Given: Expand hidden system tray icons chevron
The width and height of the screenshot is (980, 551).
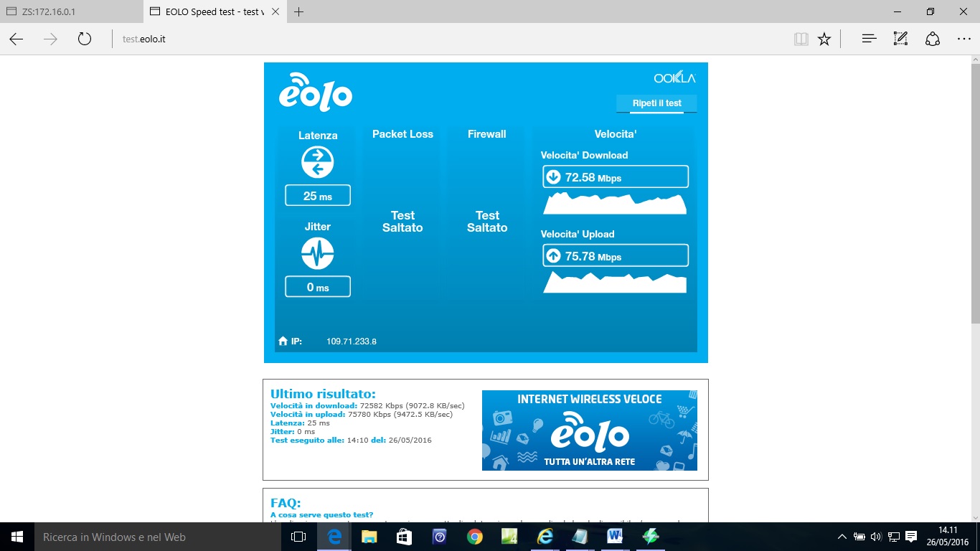Looking at the screenshot, I should point(842,537).
